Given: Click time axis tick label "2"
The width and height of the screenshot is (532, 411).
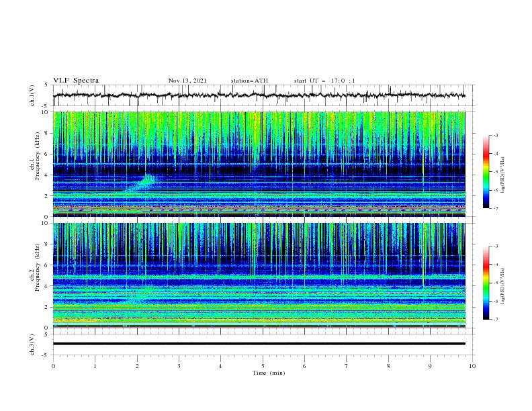Looking at the screenshot, I should click(x=137, y=366).
